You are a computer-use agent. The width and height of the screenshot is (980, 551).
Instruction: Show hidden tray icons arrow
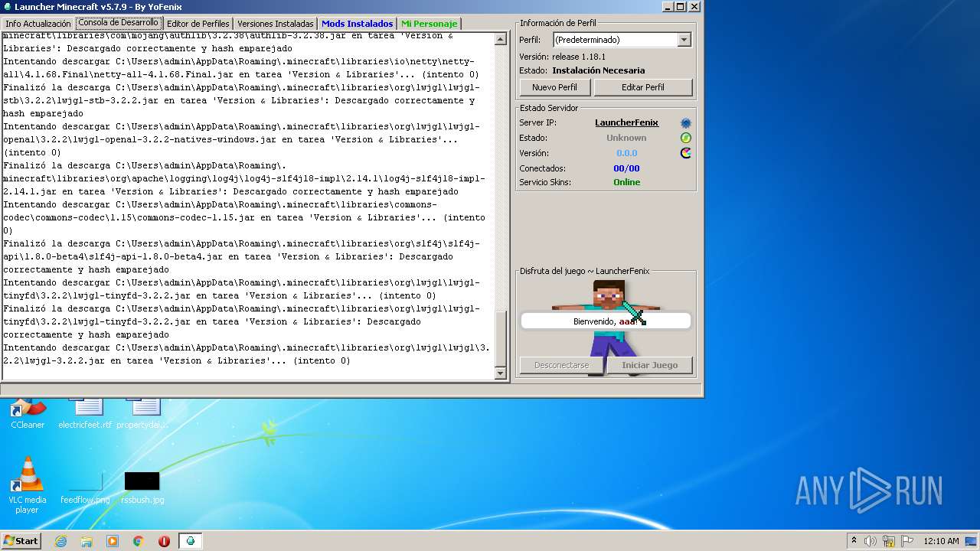pyautogui.click(x=854, y=541)
